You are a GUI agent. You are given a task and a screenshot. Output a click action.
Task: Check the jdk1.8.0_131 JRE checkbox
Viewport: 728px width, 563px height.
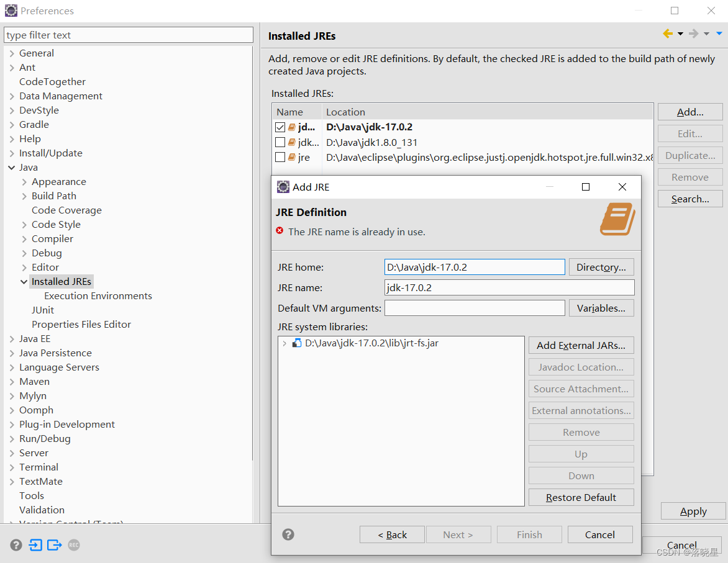point(280,142)
